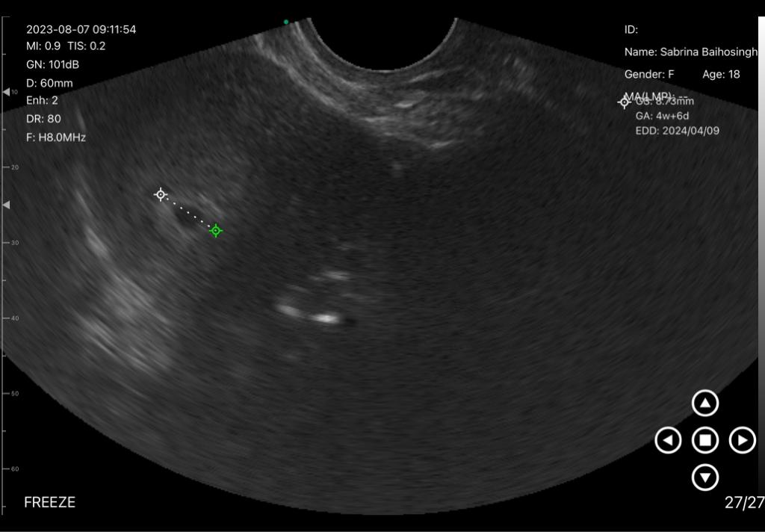Click the 40 label on the depth scale

[15, 318]
